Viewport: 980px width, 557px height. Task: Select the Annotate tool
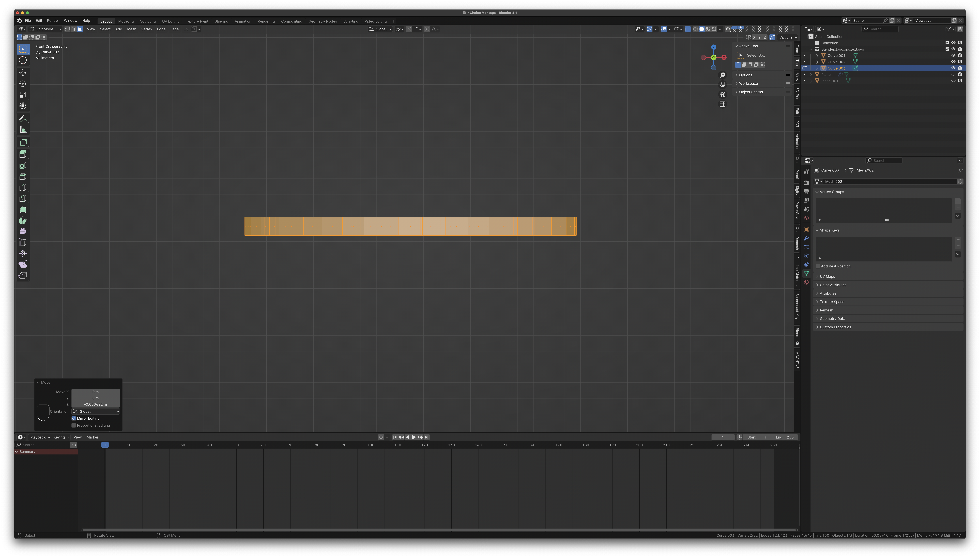(x=23, y=119)
